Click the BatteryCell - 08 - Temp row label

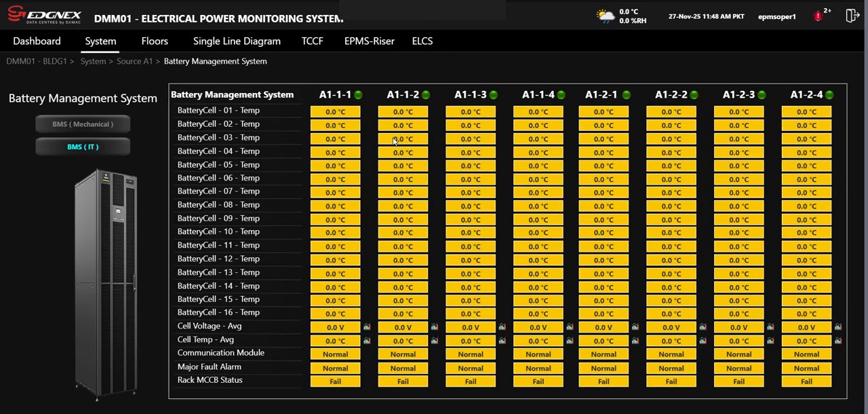[218, 204]
